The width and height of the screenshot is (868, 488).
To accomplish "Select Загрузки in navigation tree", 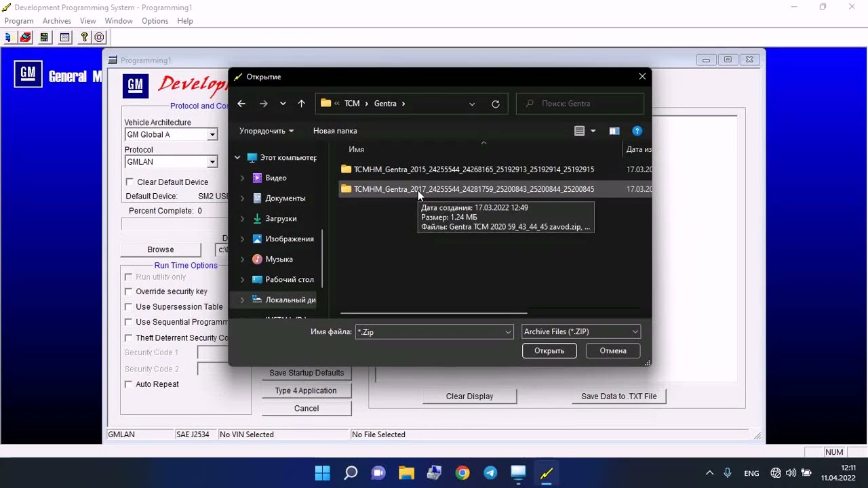I will (281, 219).
